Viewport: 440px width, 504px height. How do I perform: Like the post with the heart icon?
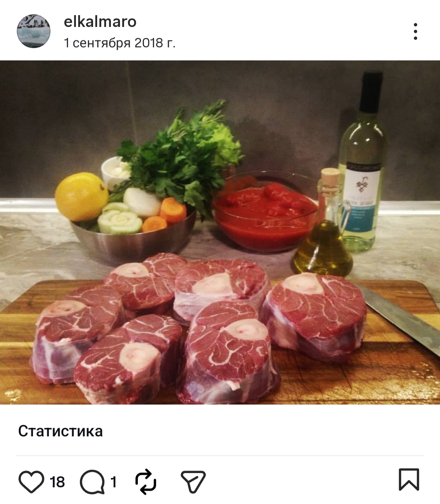coord(31,481)
